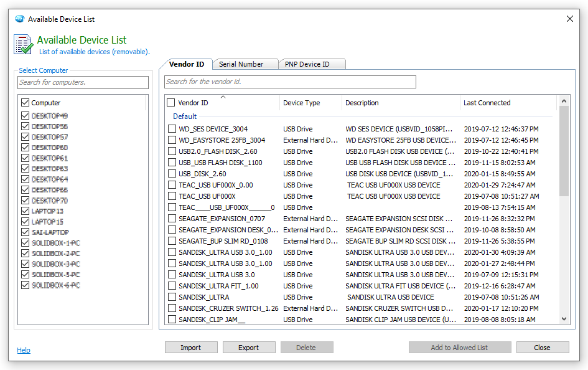Screen dimensions: 588x370
Task: Check the USB_USB FLASH DISK_1100 checkbox
Action: coord(172,163)
